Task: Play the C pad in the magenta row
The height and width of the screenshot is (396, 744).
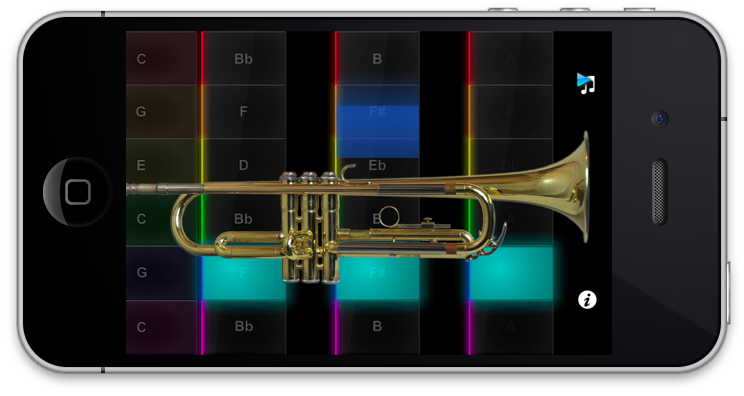Action: click(161, 327)
